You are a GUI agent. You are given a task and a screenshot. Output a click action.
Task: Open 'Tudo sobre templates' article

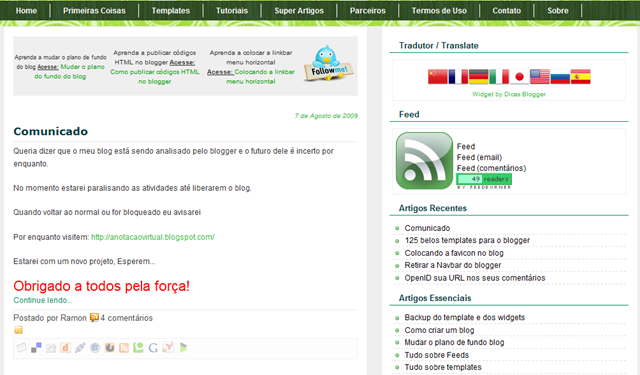[443, 367]
